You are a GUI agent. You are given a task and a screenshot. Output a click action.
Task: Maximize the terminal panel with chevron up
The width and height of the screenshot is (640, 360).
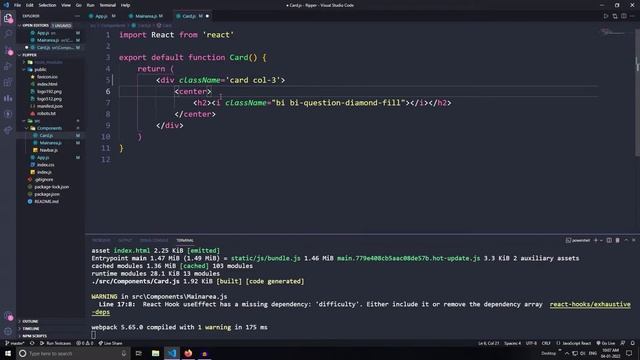point(626,240)
